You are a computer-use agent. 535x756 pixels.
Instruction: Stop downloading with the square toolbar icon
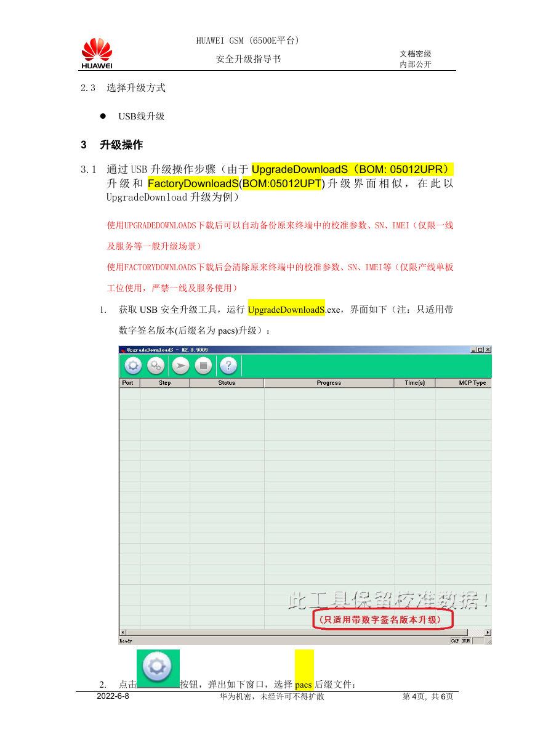pyautogui.click(x=204, y=366)
